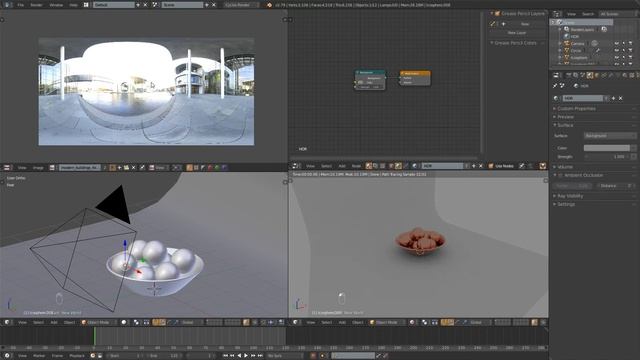
Task: Click the HDR panorama image in the image editor
Action: (146, 91)
